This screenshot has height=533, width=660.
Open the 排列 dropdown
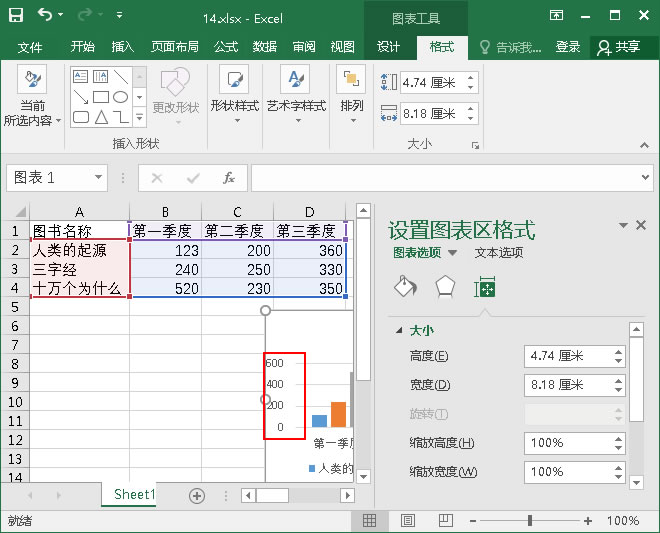pos(352,95)
